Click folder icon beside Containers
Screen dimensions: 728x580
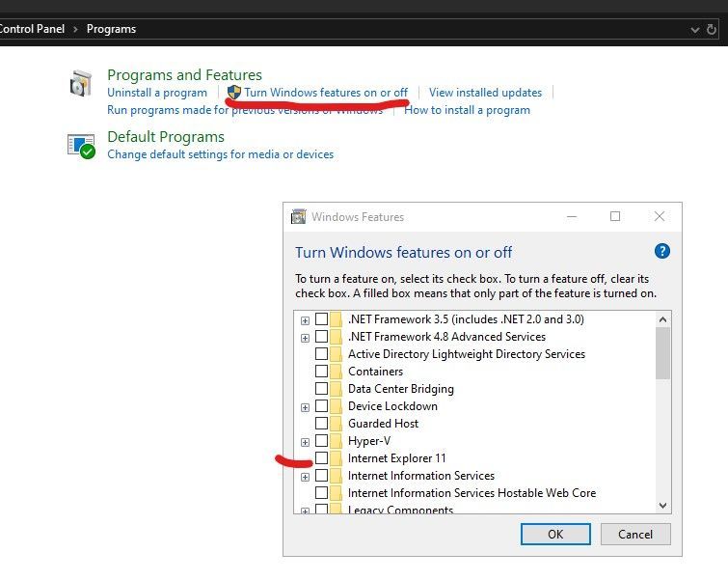point(337,372)
